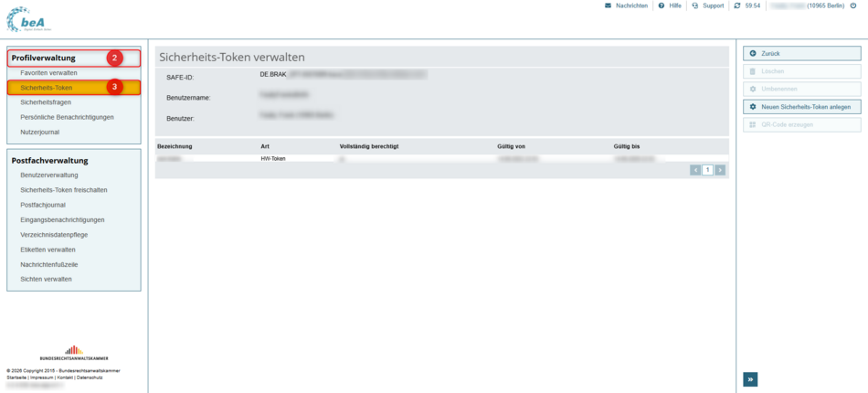
Task: Open Nachrichten via the envelope icon
Action: (609, 5)
